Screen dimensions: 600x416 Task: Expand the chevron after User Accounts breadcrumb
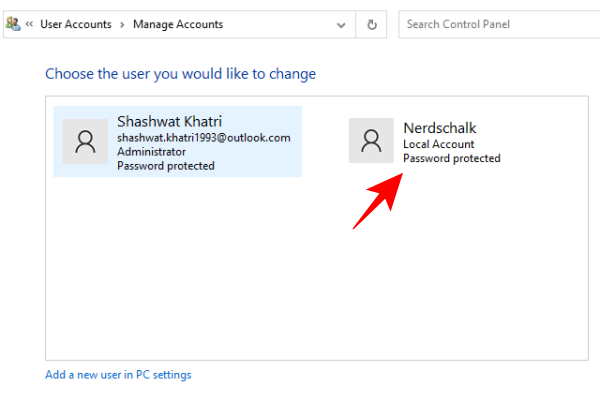[x=124, y=24]
